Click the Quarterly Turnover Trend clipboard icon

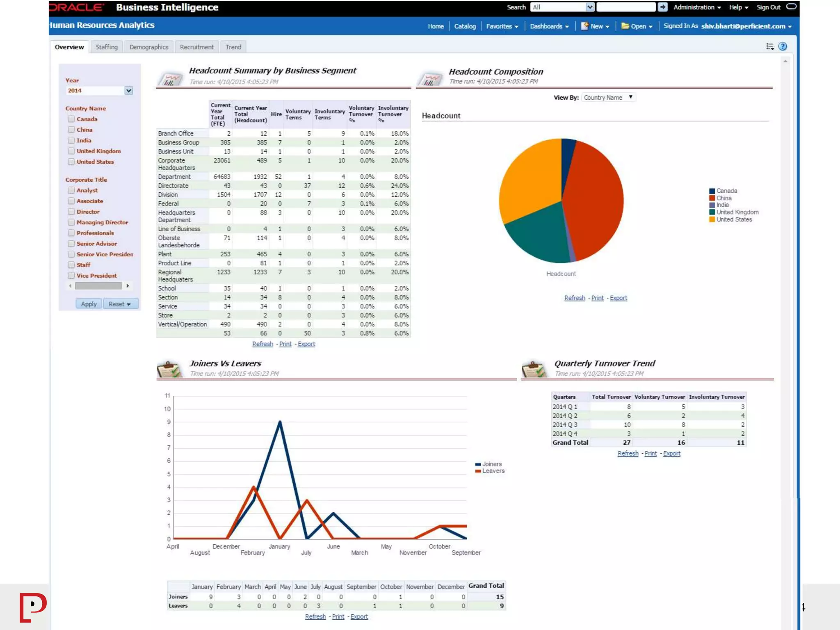coord(534,369)
